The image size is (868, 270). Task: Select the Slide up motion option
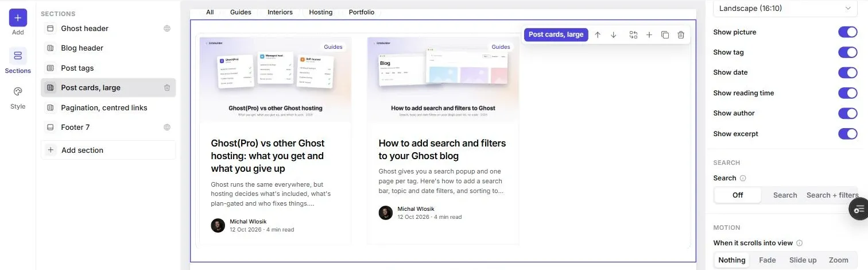tap(803, 260)
